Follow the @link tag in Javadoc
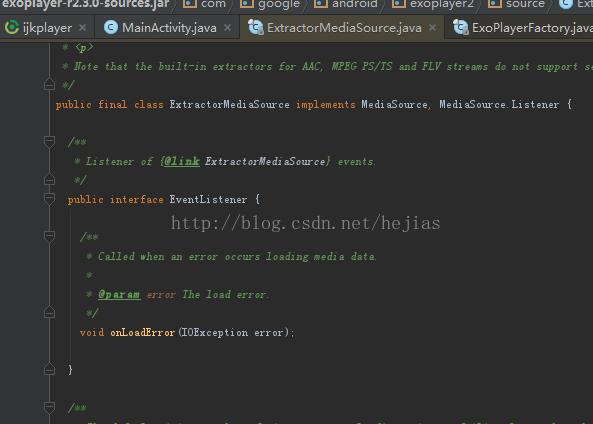 pos(182,162)
